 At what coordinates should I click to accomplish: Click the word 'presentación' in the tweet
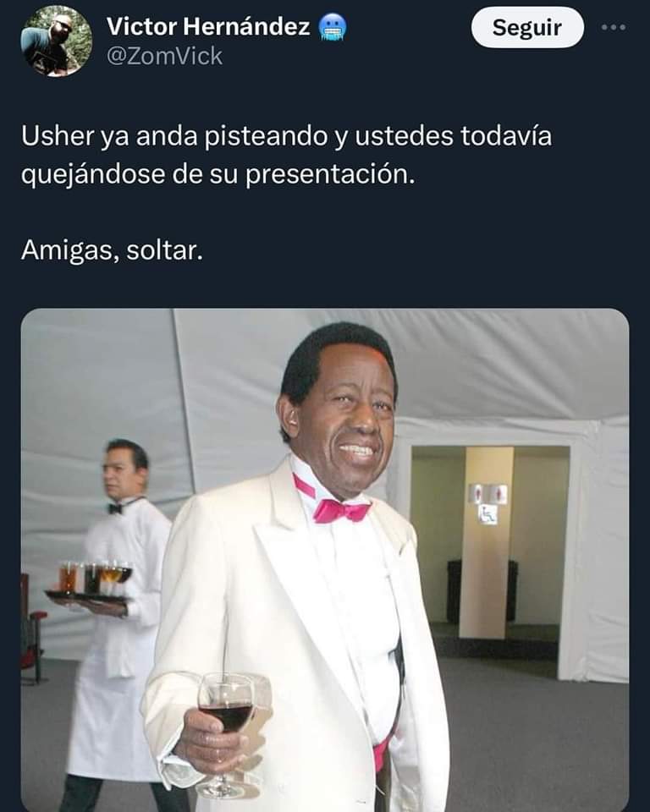[330, 175]
